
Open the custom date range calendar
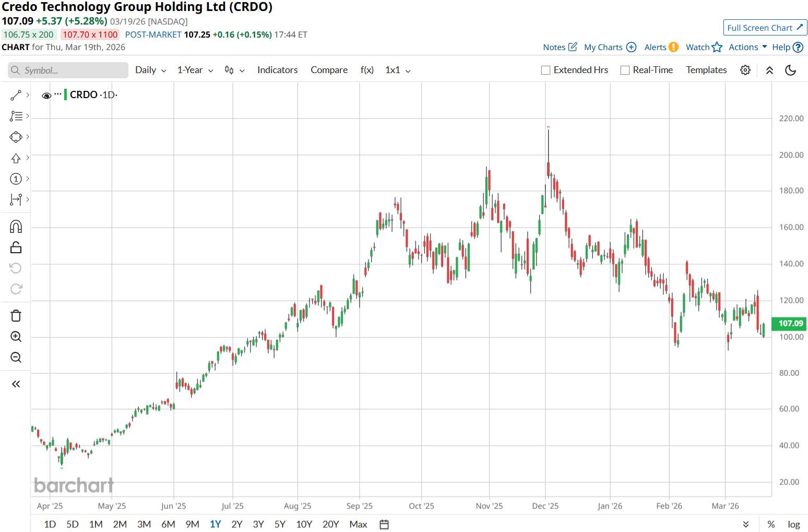tap(384, 524)
